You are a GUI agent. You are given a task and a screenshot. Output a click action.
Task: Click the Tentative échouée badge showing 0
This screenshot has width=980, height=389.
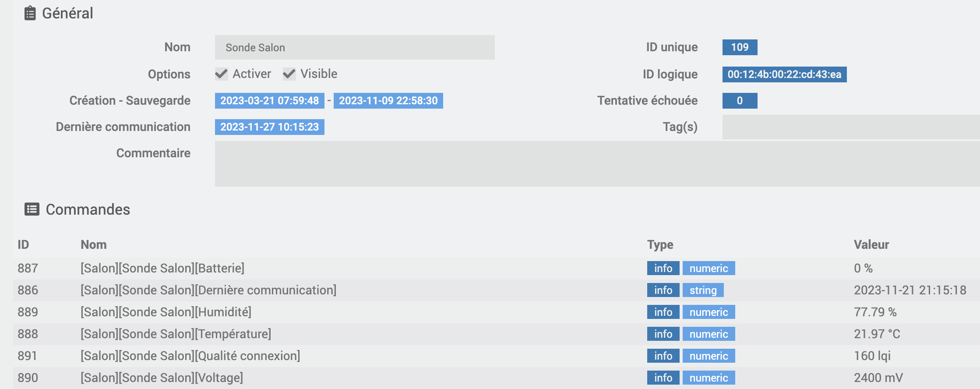[x=740, y=101]
